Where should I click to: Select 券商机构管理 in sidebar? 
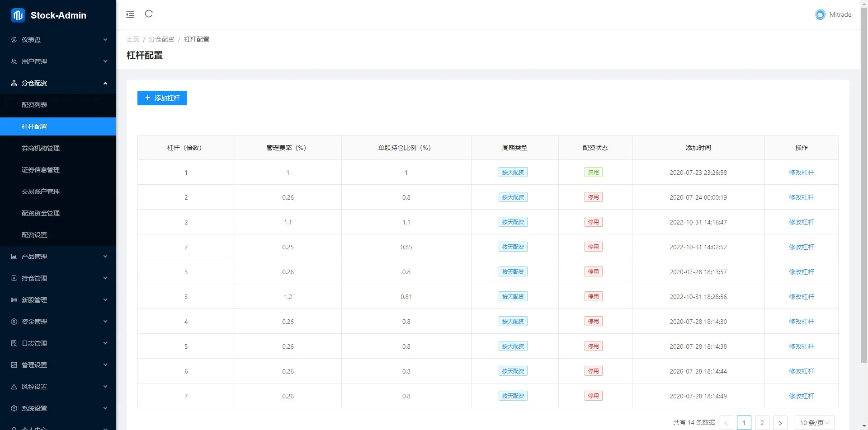coord(41,148)
